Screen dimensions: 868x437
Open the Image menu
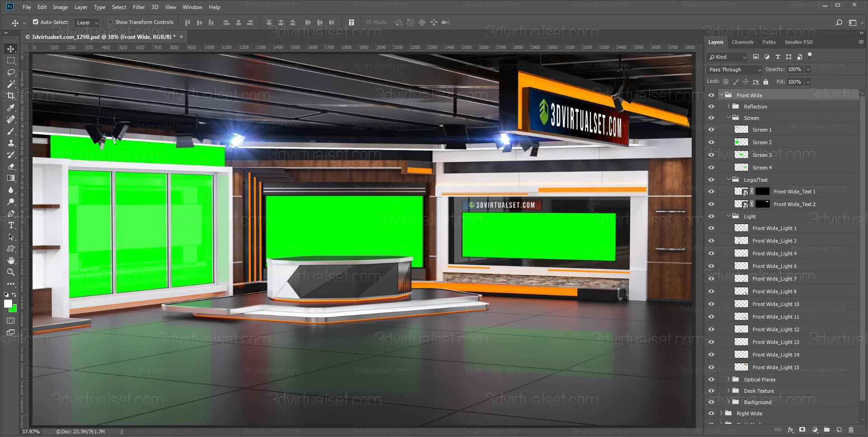(x=60, y=7)
